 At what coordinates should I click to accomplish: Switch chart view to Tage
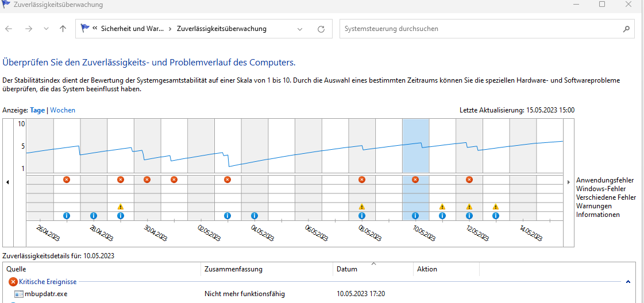pyautogui.click(x=37, y=110)
